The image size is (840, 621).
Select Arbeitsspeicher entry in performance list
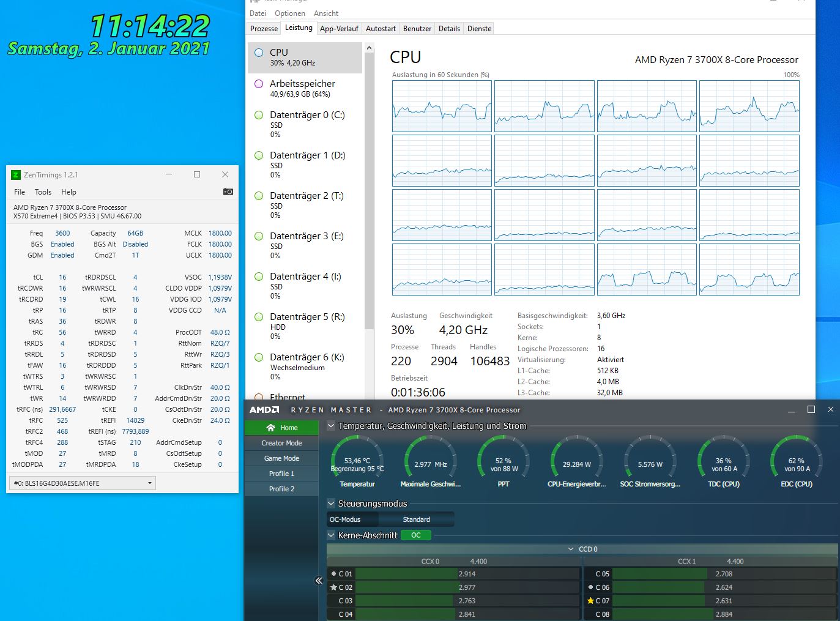coord(305,88)
